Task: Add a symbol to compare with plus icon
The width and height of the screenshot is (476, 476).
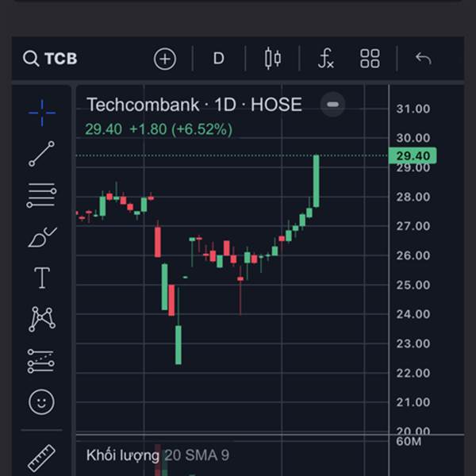Action: 165,59
